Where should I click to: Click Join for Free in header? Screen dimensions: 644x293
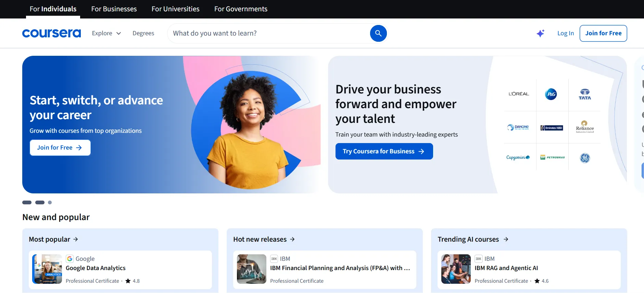coord(603,33)
